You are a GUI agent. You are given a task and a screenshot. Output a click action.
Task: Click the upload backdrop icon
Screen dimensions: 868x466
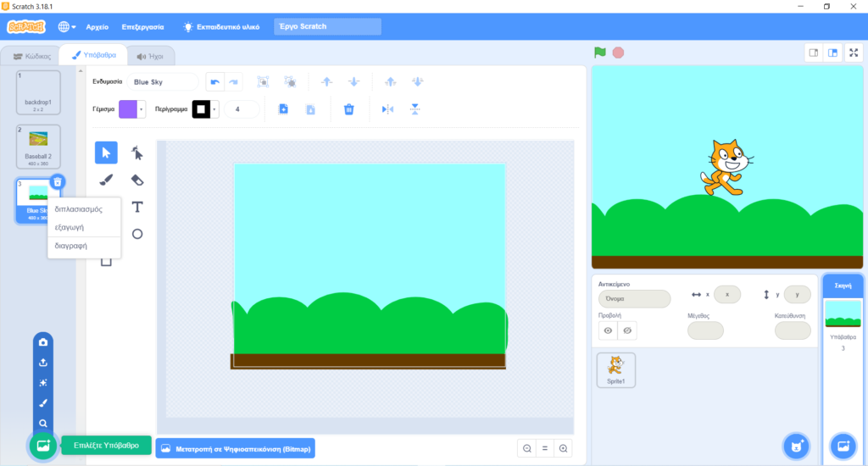[x=43, y=363]
